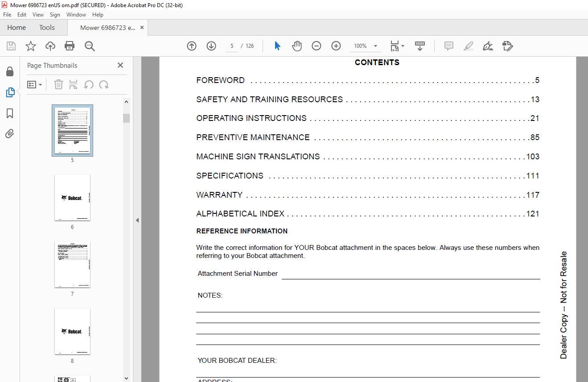Click SAFETY AND TRAINING RESOURCES entry
Screen dimensions: 588x382
(368, 100)
